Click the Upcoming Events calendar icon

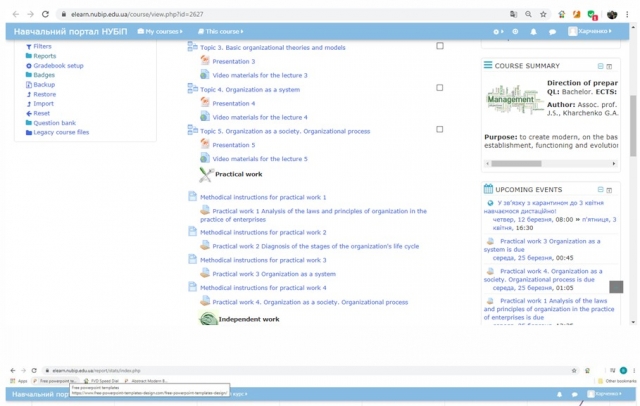[488, 189]
